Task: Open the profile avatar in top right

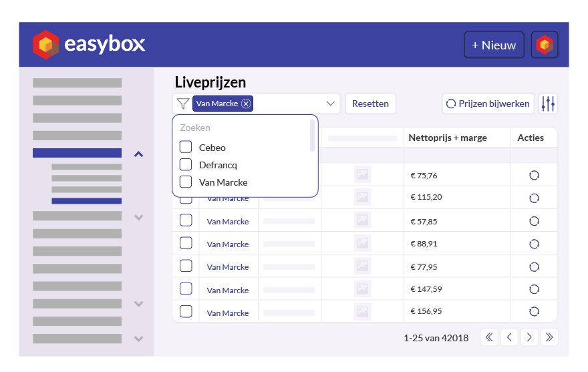Action: tap(545, 45)
